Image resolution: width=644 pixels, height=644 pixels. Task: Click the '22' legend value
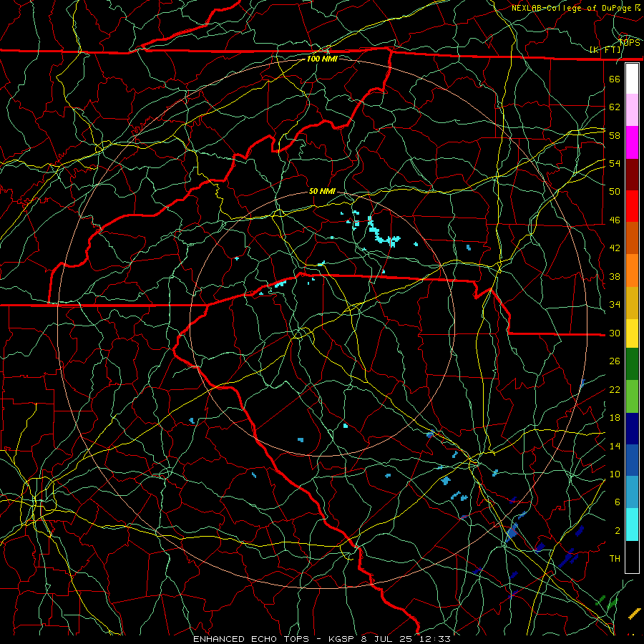click(615, 389)
